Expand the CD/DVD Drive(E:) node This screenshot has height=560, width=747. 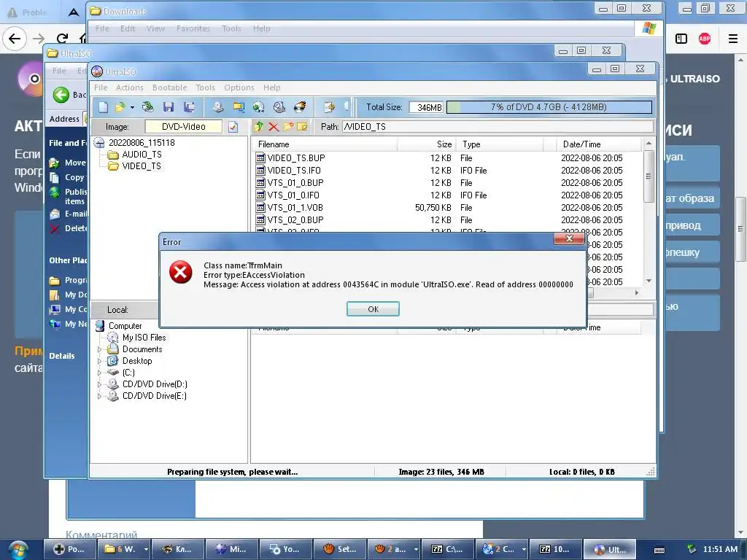(99, 396)
